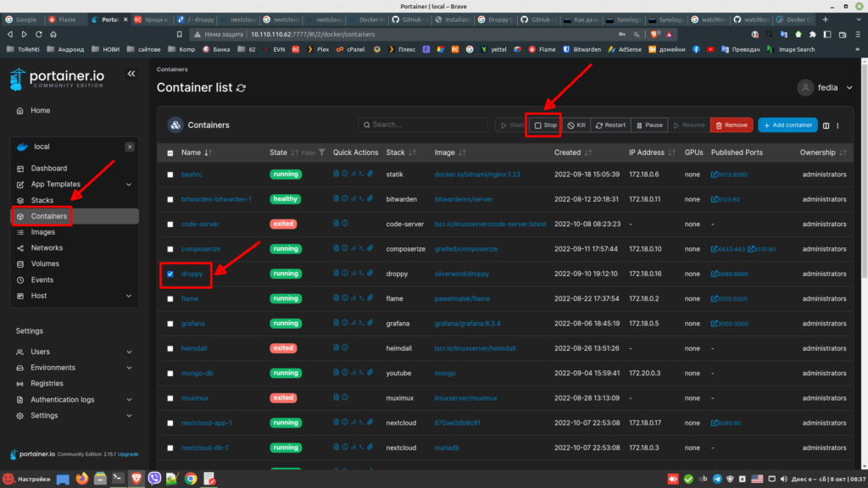Check the mongo-db container checkbox
Viewport: 868px width, 488px height.
170,374
